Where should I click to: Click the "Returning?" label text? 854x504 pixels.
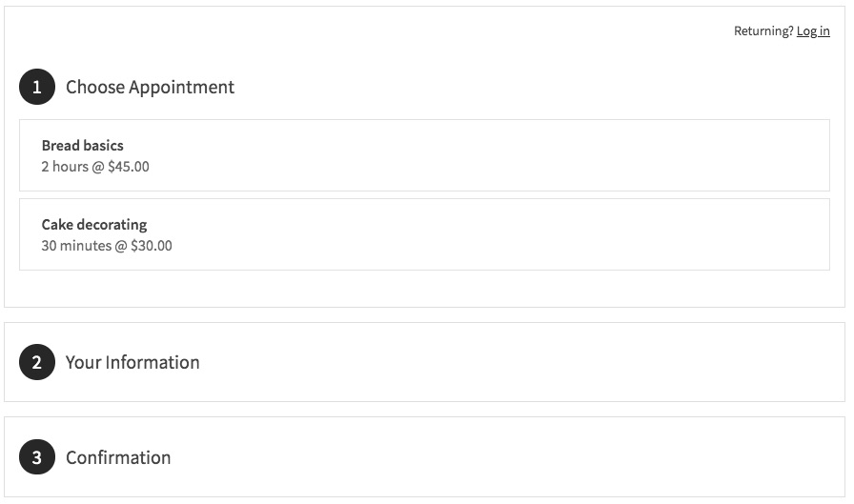click(x=762, y=31)
